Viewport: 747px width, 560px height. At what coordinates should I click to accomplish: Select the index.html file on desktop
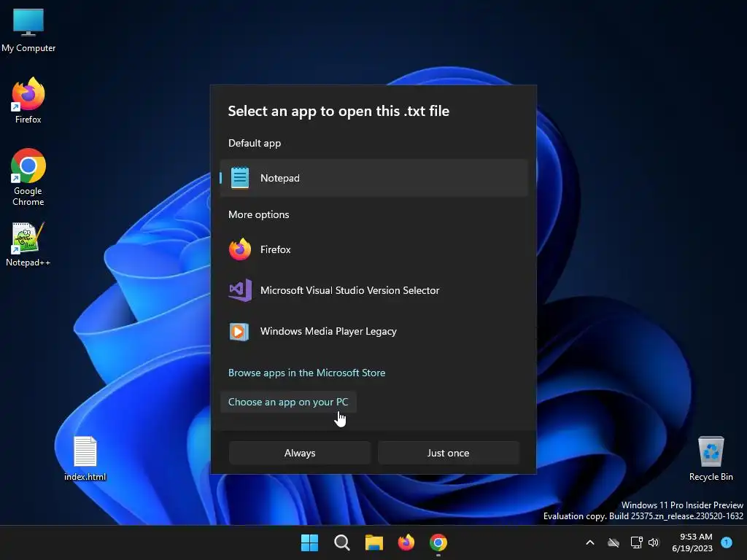(x=85, y=458)
